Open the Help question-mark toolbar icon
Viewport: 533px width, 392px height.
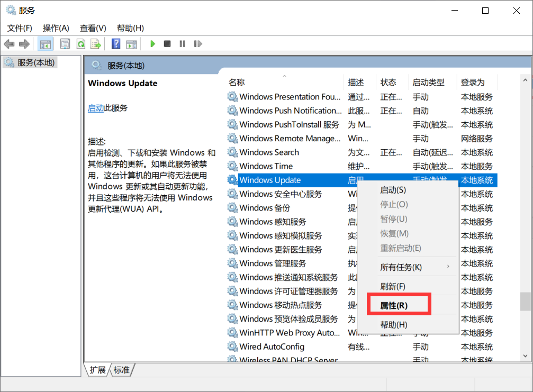pyautogui.click(x=115, y=44)
